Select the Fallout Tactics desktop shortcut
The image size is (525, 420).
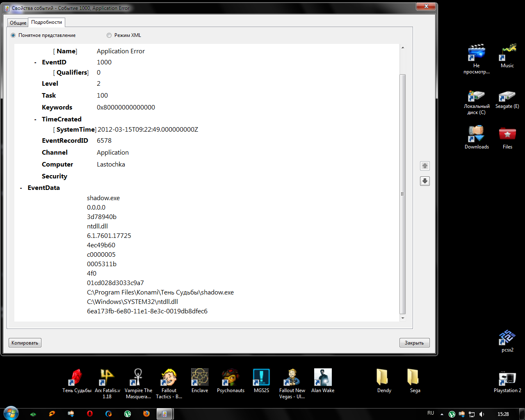point(169,383)
